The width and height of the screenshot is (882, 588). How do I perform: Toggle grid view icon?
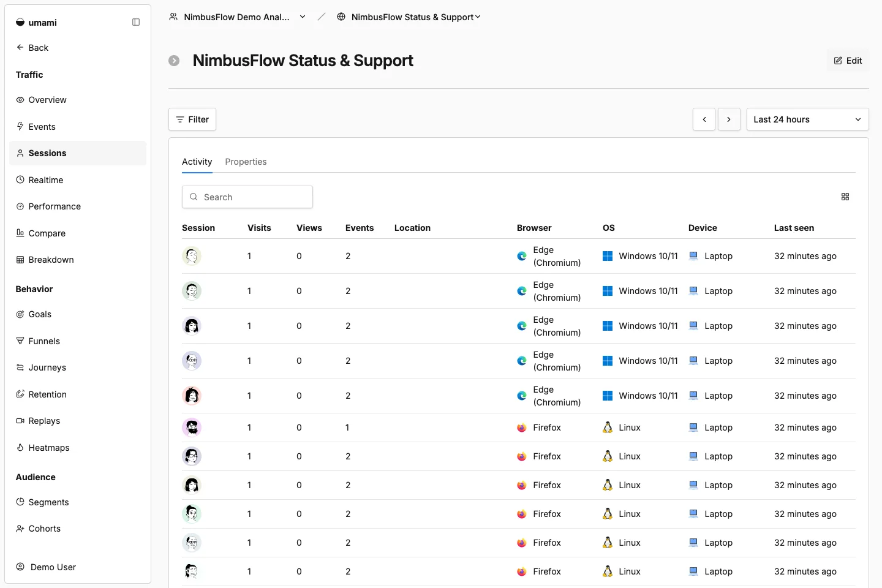(845, 197)
